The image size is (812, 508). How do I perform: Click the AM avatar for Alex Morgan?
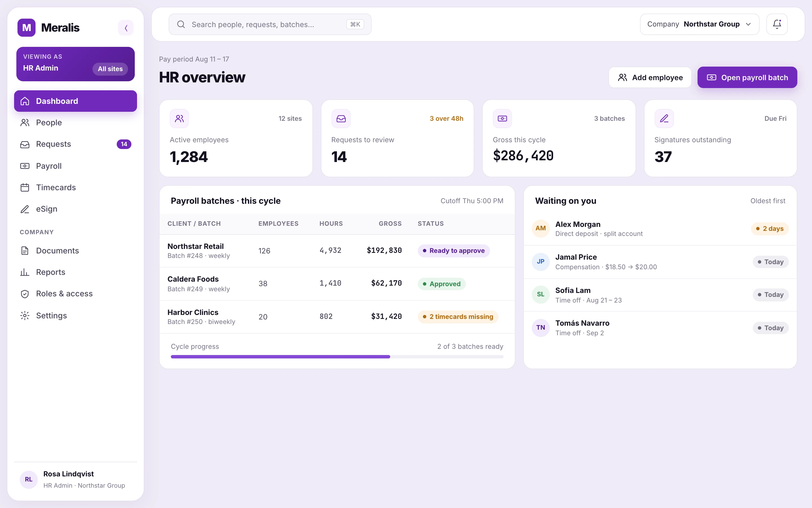pyautogui.click(x=540, y=229)
